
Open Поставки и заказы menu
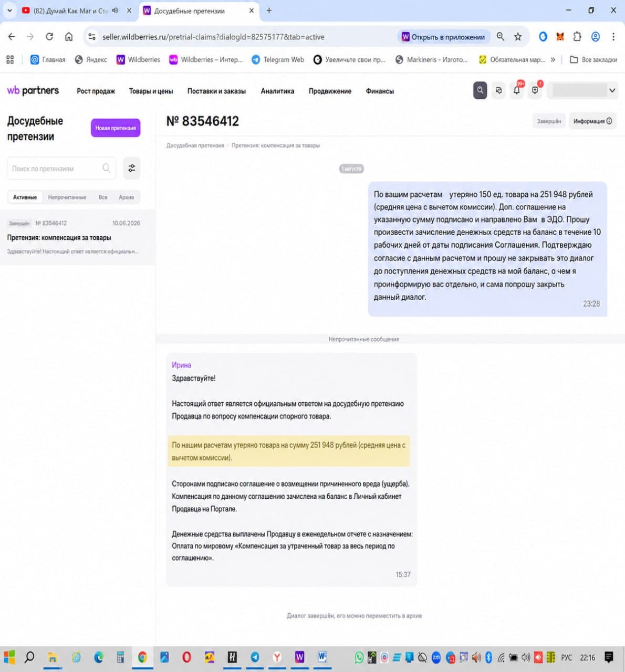click(x=216, y=91)
